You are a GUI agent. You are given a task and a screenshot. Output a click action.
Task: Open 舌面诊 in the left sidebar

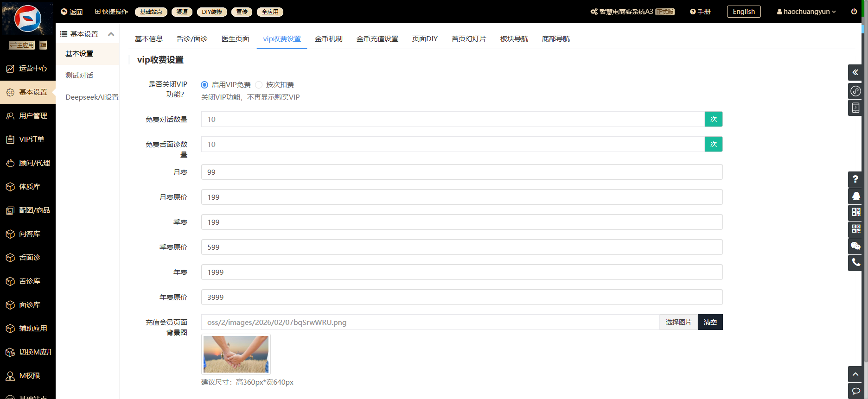coord(28,258)
